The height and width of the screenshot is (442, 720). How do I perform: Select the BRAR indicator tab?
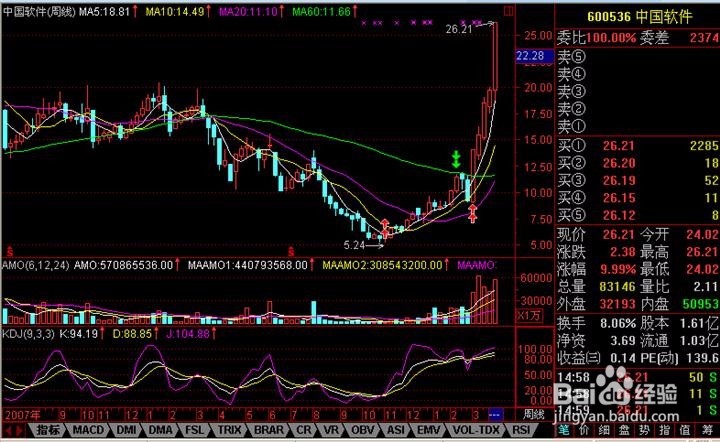269,430
